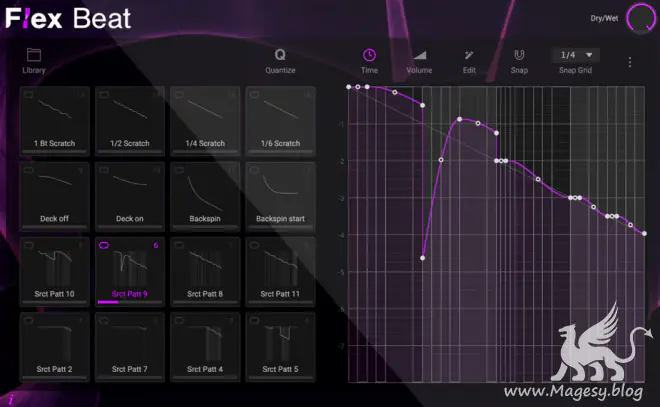The width and height of the screenshot is (660, 407).
Task: Select the 1/6 Scratch preset
Action: pos(280,121)
